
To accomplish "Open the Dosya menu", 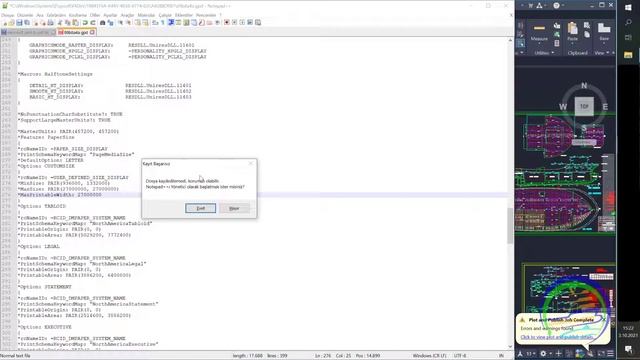I will [x=7, y=15].
